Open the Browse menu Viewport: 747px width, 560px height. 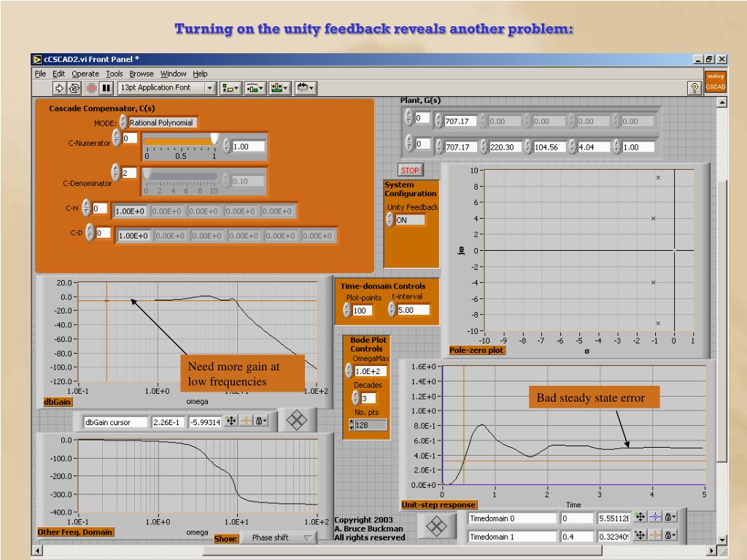pos(142,74)
